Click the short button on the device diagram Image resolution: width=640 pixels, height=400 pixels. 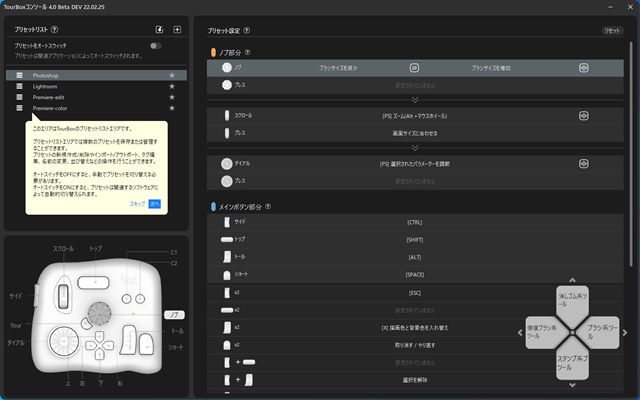click(x=146, y=344)
